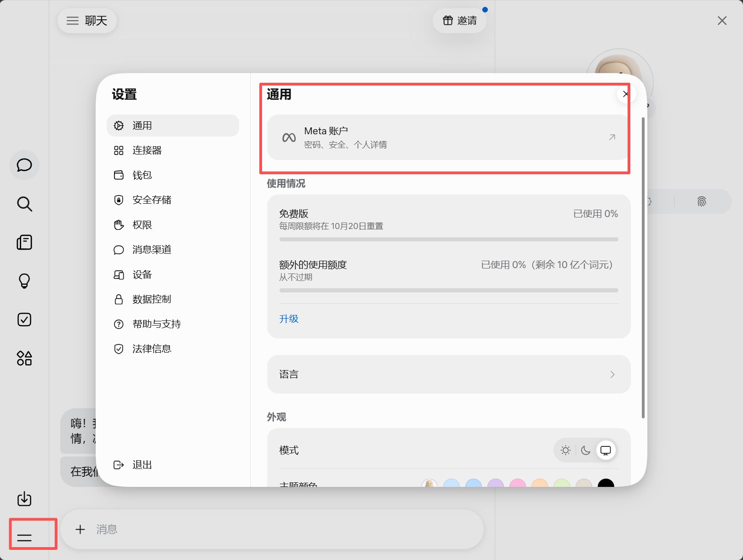Click the Meta logo icon
The width and height of the screenshot is (743, 560).
click(x=289, y=137)
